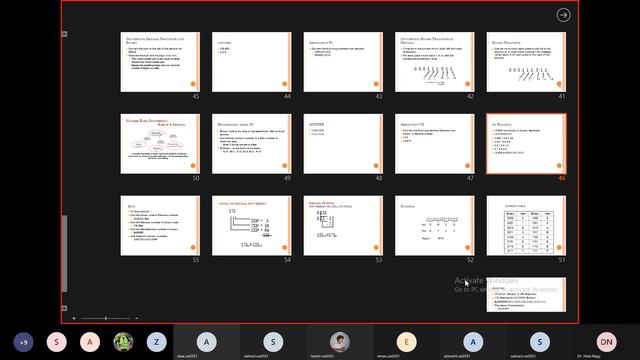640x360 pixels.
Task: Click the scroll up arrow of the slide sorter scrollbar
Action: [x=64, y=34]
